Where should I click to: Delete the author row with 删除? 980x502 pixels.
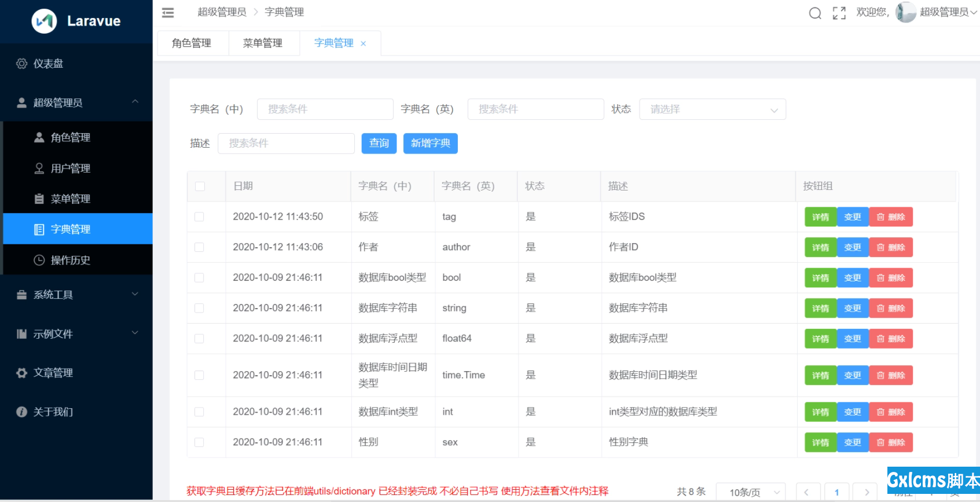[891, 247]
